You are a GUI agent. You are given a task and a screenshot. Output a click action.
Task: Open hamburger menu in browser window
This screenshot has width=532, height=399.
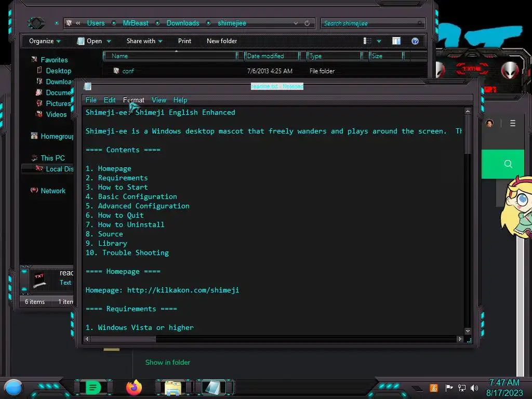(513, 123)
